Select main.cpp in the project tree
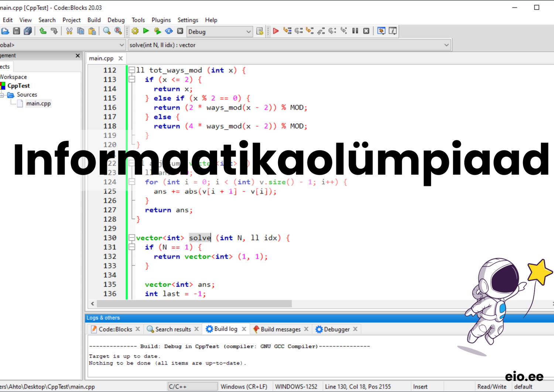The image size is (554, 392). point(38,103)
